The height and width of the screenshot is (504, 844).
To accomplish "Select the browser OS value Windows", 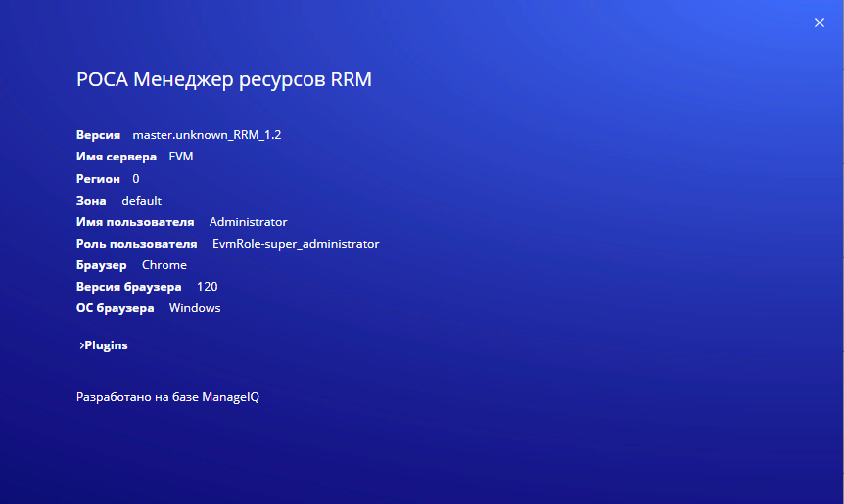I will pyautogui.click(x=195, y=308).
